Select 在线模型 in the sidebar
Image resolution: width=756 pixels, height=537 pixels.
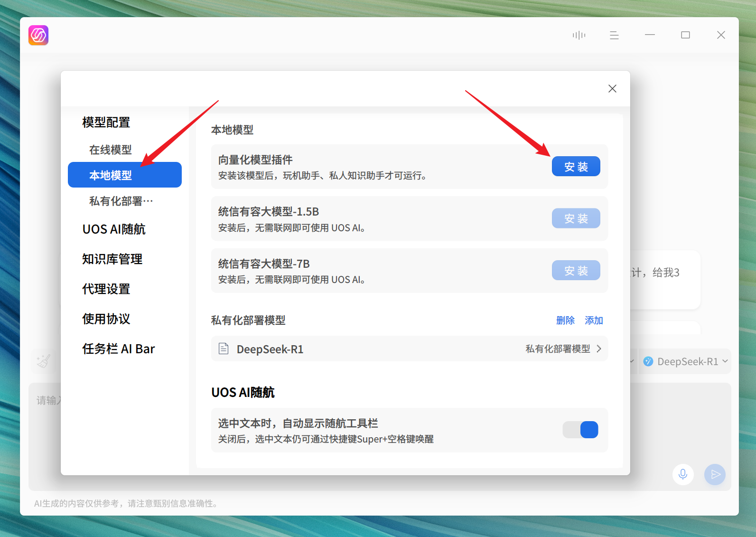pyautogui.click(x=111, y=150)
